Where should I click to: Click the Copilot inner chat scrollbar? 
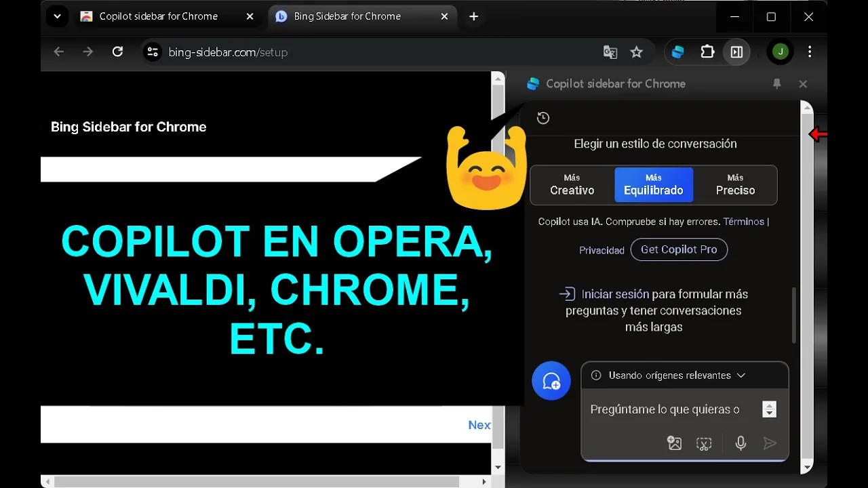793,314
